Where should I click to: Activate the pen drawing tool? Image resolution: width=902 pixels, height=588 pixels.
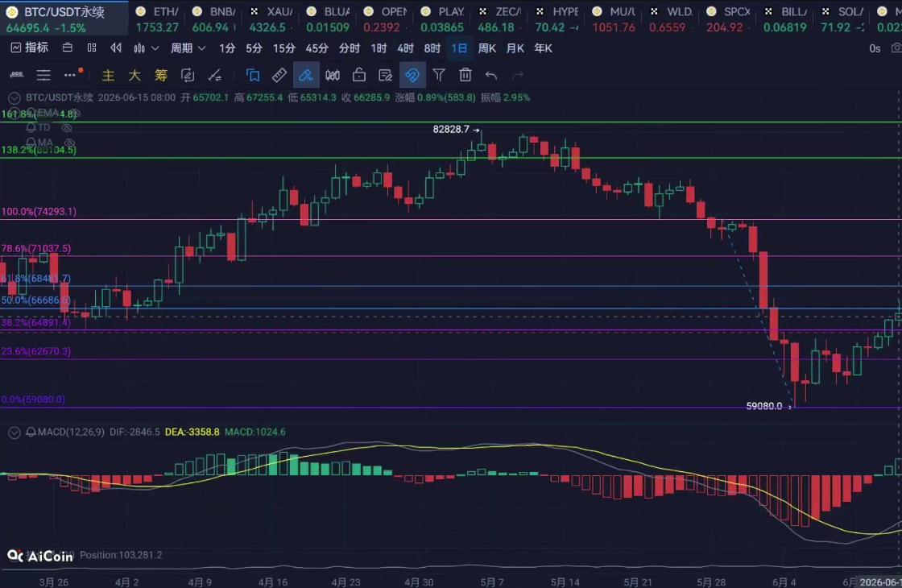pyautogui.click(x=305, y=75)
